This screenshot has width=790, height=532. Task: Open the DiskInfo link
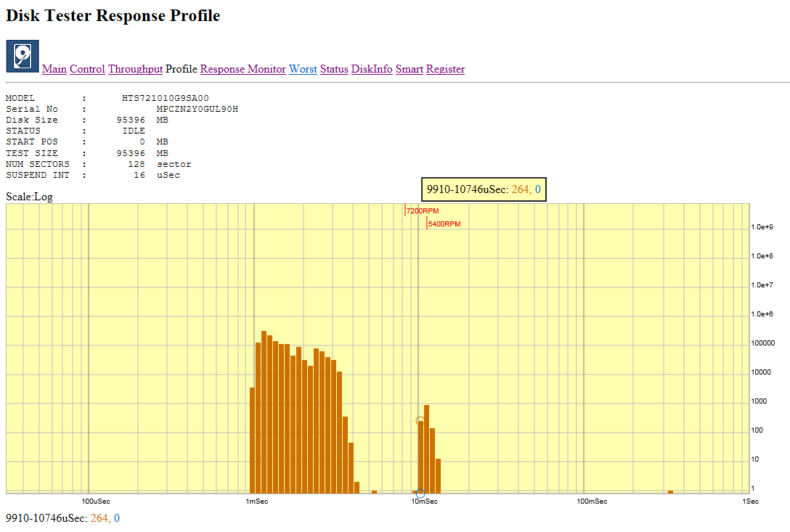pos(372,70)
